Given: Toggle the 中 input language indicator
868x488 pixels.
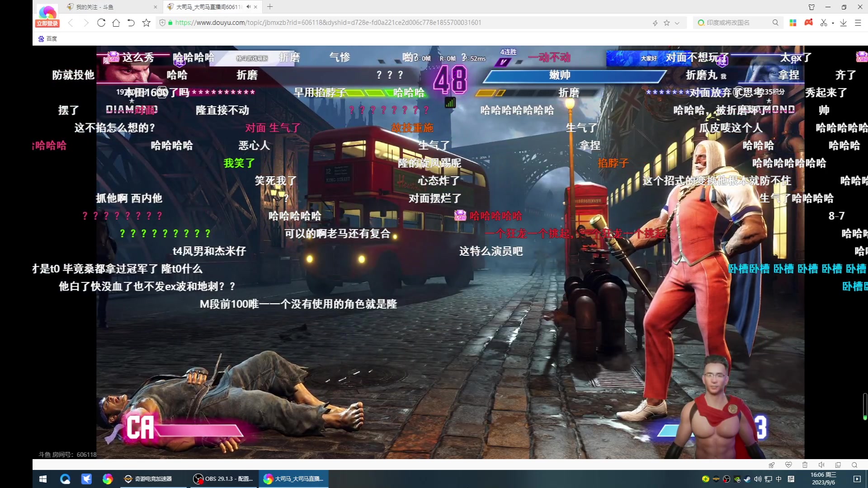Looking at the screenshot, I should [778, 479].
